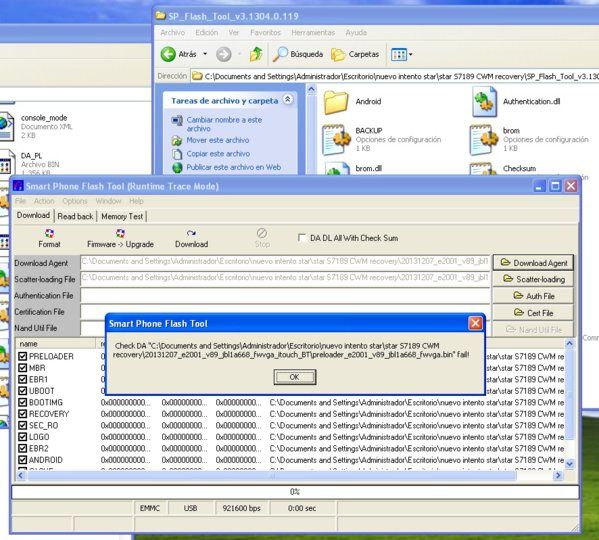Open the Flash Tool Window menu
The image size is (599, 540).
click(108, 201)
